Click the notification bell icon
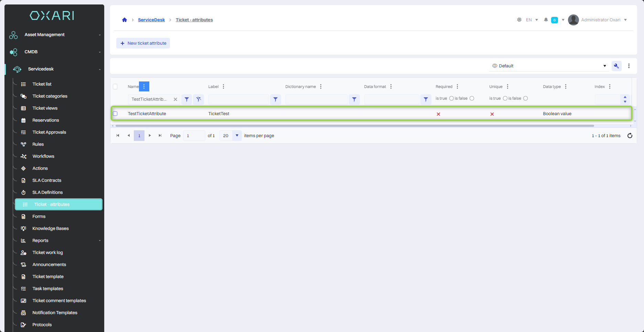Screen dimensions: 644x332 pos(546,20)
